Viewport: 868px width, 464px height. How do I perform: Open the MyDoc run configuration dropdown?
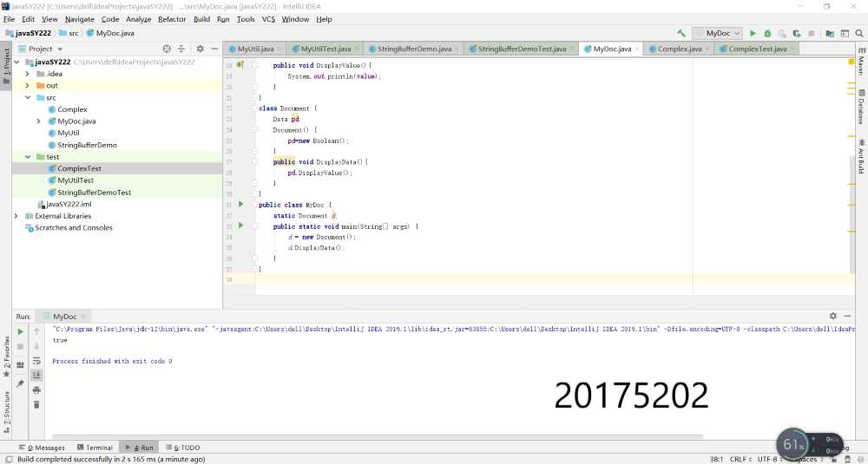click(718, 33)
